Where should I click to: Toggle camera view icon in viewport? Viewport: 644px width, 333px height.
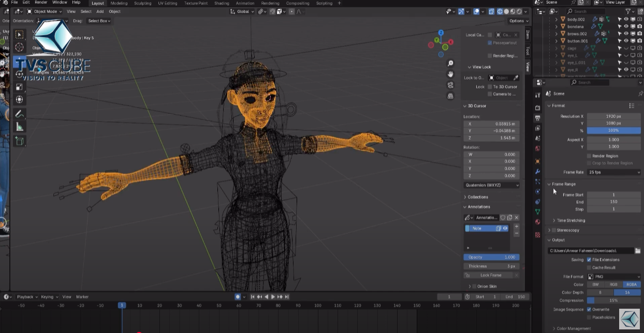tap(450, 85)
